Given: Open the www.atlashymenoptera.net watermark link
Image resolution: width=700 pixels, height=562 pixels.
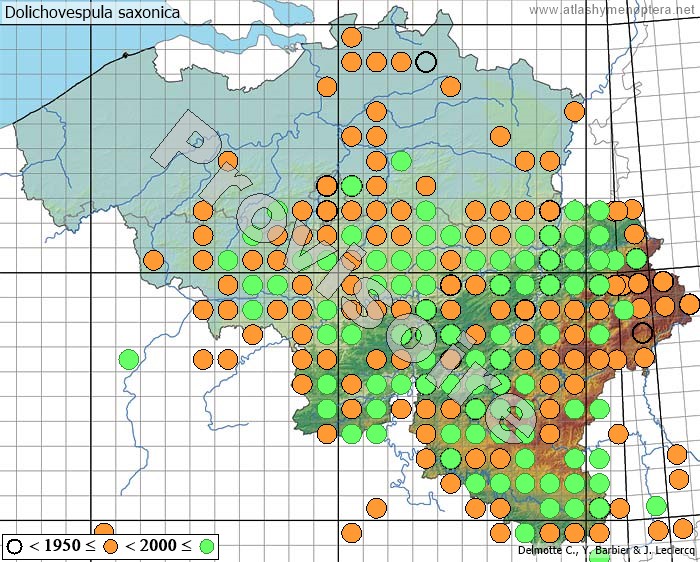Looking at the screenshot, I should [612, 9].
